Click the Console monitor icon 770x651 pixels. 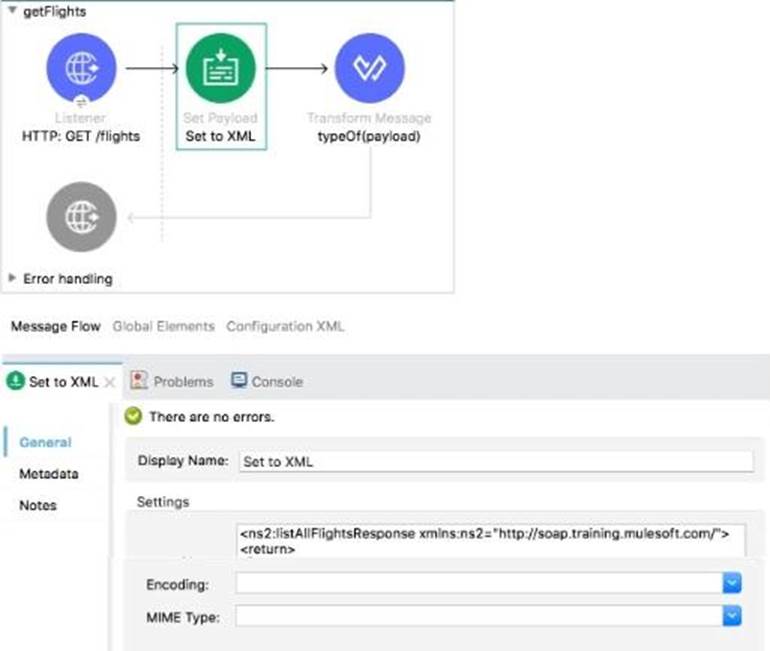[239, 381]
